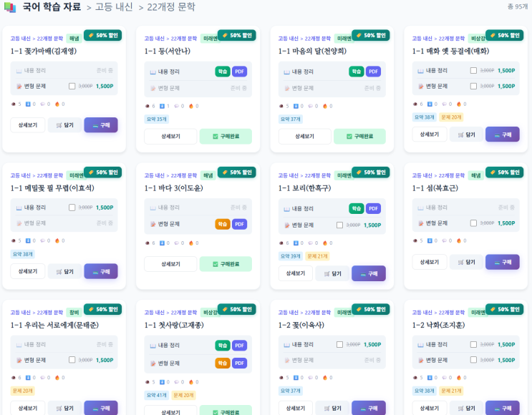Image resolution: width=532 pixels, height=415 pixels.
Task: Check 내용 정리 box for 꽃(이육사)
Action: click(x=339, y=344)
